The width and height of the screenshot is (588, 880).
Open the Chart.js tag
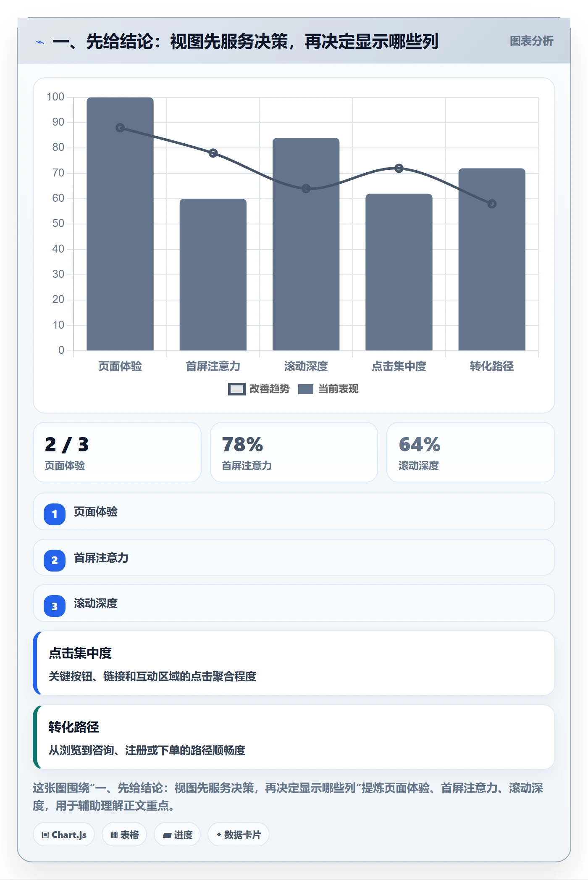tap(64, 835)
